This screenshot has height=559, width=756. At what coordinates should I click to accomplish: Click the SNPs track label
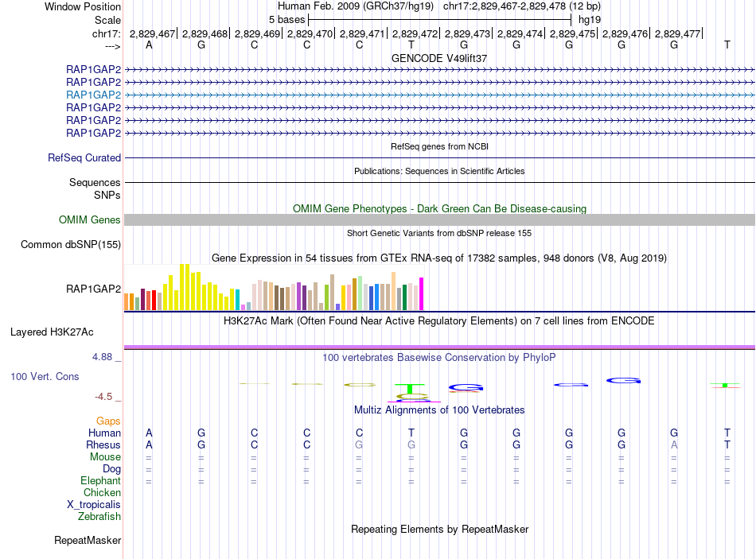coord(107,195)
